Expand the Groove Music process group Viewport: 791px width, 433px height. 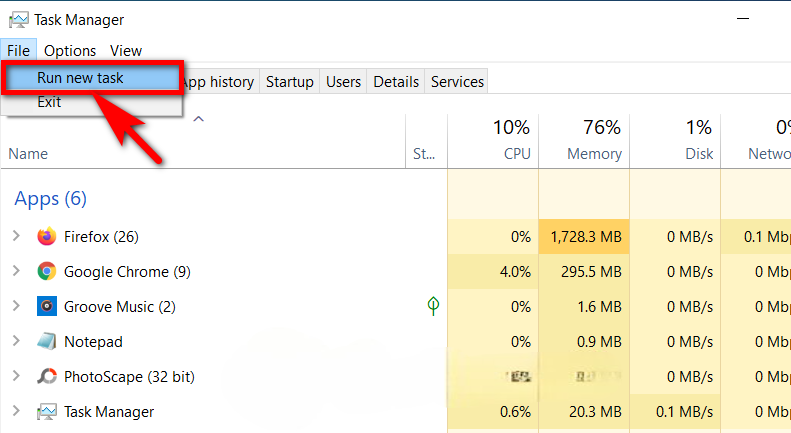tap(16, 306)
